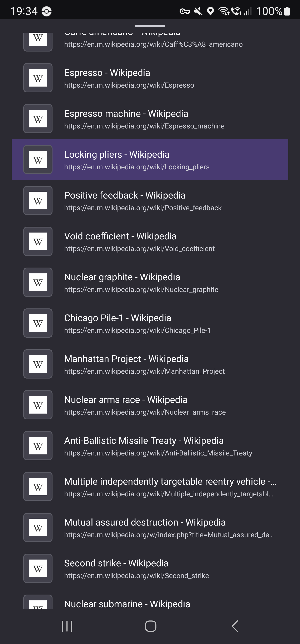The width and height of the screenshot is (300, 644).
Task: Tap the Nuclear arms race favicon
Action: (x=38, y=405)
